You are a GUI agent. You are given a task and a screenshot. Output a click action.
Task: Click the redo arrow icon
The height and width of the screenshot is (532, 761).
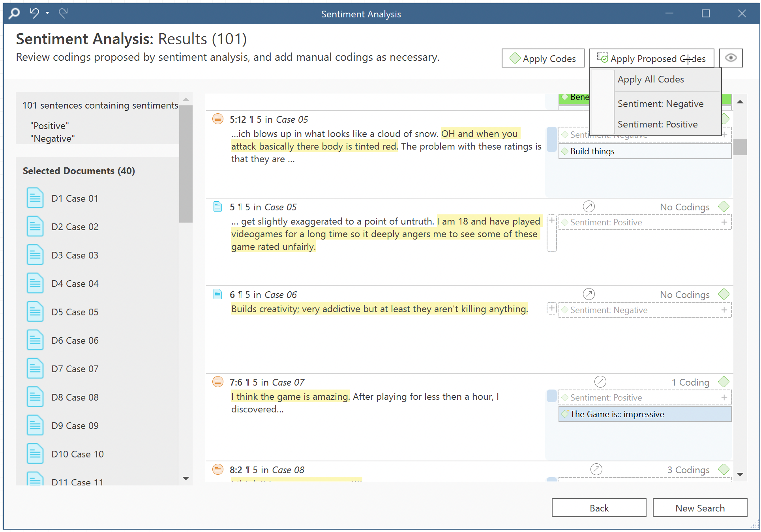point(63,13)
